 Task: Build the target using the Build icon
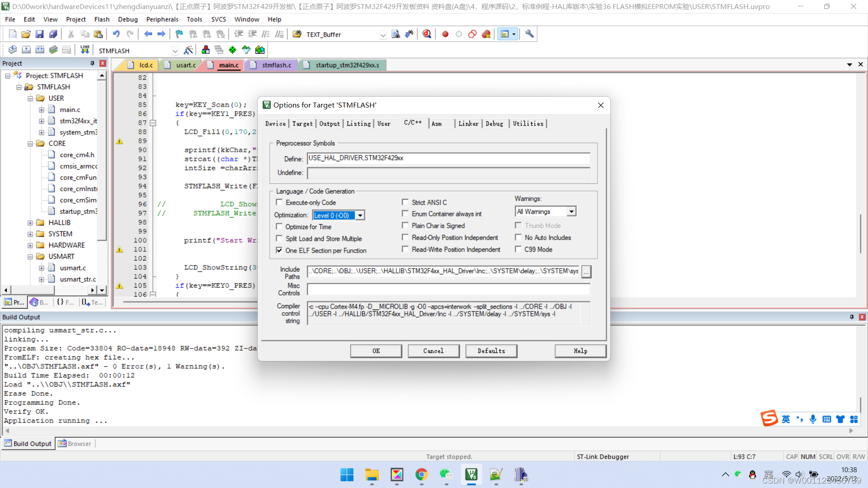[x=26, y=50]
